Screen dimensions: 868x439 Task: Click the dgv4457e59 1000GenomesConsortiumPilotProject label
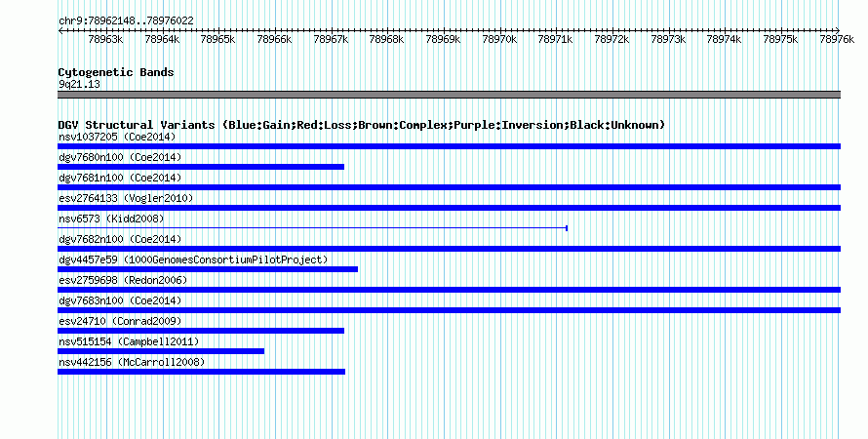pyautogui.click(x=193, y=259)
